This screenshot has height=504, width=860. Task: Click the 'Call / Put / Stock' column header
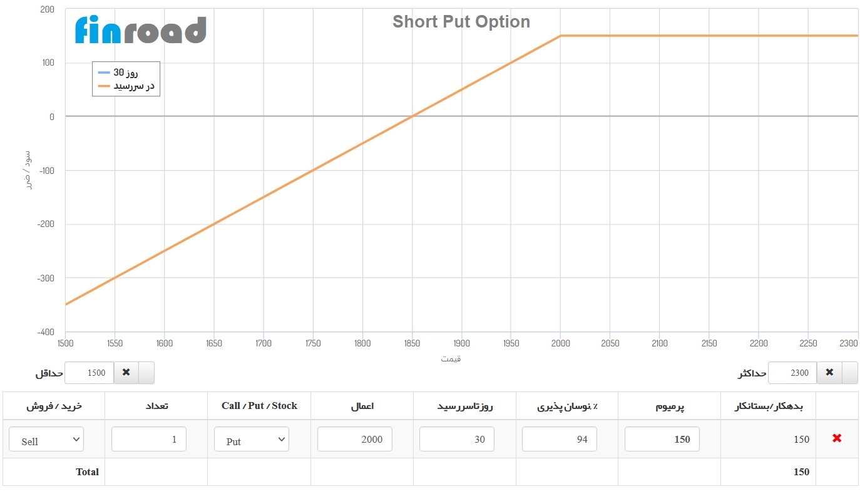(259, 406)
